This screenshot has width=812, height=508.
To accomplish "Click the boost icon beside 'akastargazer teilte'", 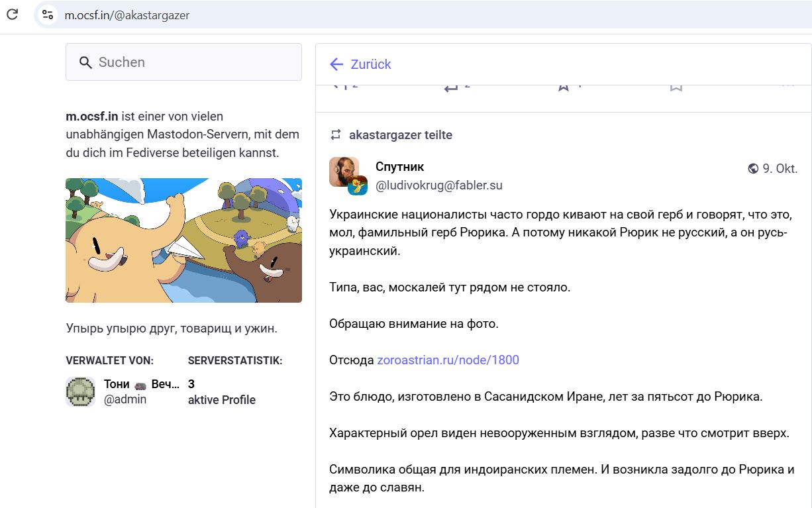I will click(336, 134).
